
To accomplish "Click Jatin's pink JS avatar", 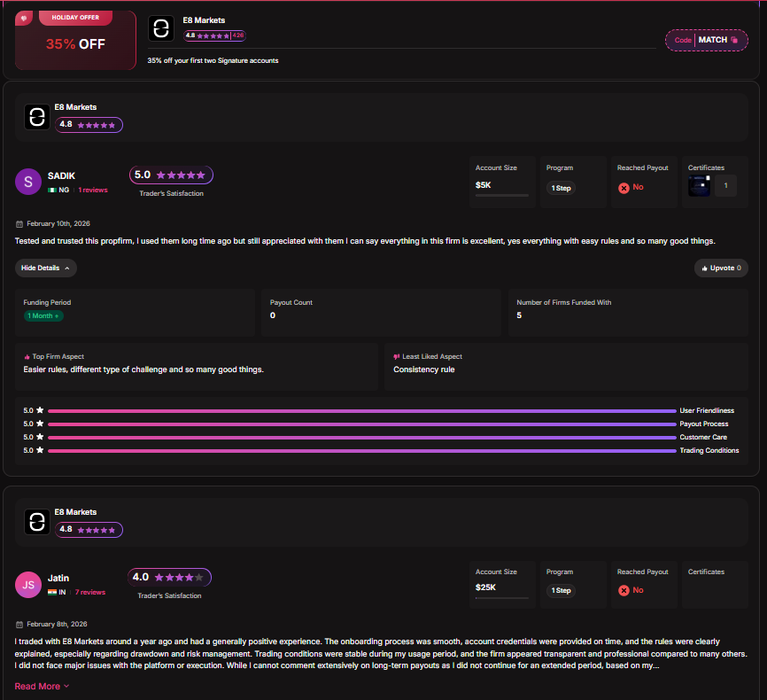I will click(x=28, y=585).
